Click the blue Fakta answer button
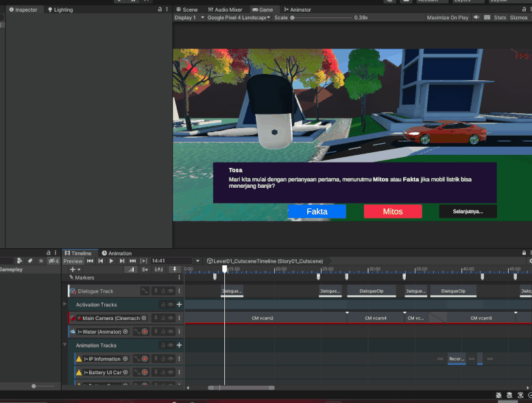The image size is (532, 403). pyautogui.click(x=317, y=212)
